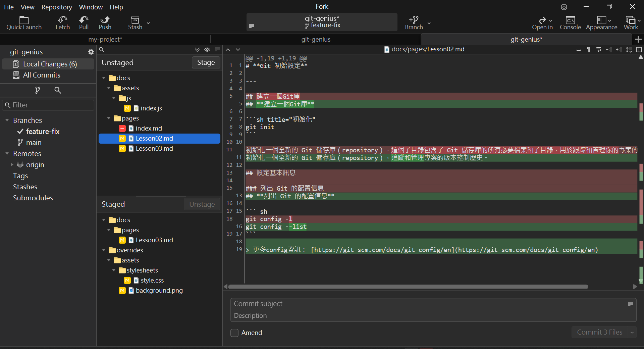
Task: Fetch from remote using the Fetch icon
Action: [63, 23]
